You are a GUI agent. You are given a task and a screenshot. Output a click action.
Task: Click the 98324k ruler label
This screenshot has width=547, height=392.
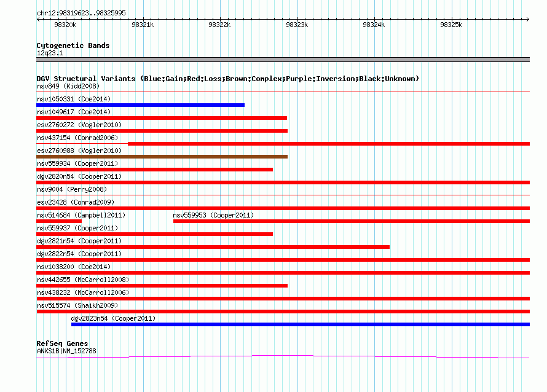coord(374,25)
